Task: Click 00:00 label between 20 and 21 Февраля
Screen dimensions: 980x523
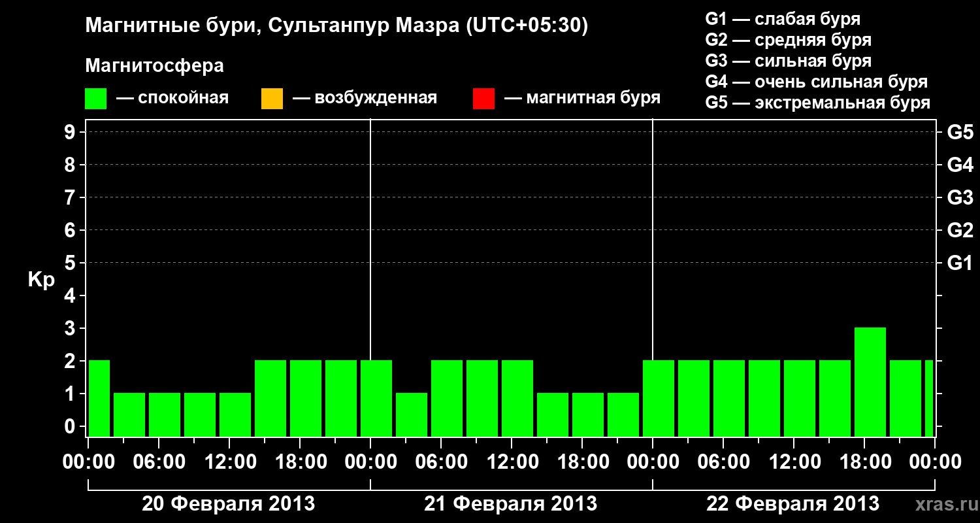Action: pyautogui.click(x=370, y=462)
